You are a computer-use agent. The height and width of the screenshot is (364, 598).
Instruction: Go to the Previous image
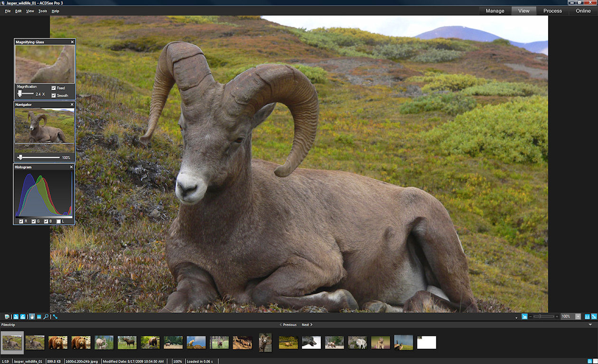click(x=289, y=325)
